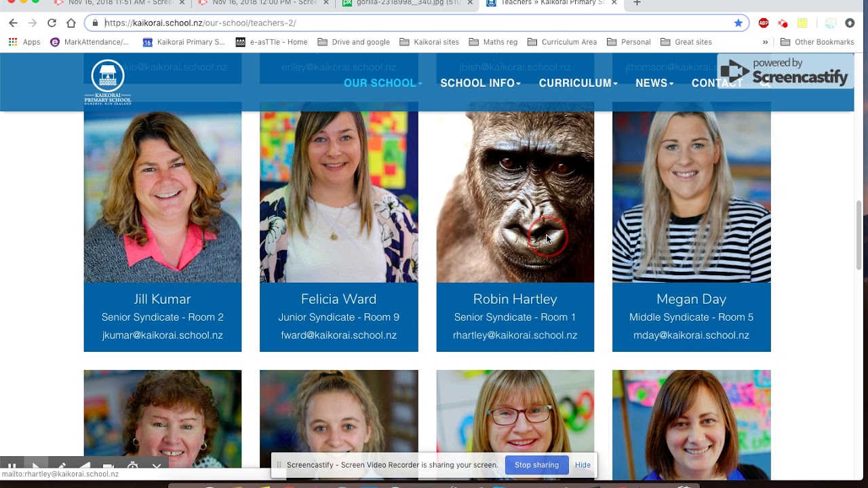Open the Personal bookmark folder
Viewport: 868px width, 488px height.
click(x=629, y=42)
